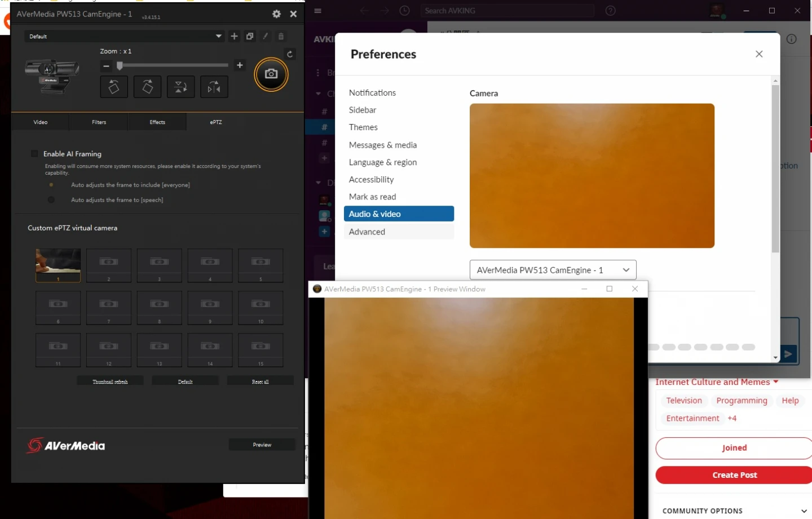This screenshot has width=812, height=519.
Task: Switch to the Effects tab
Action: click(157, 122)
